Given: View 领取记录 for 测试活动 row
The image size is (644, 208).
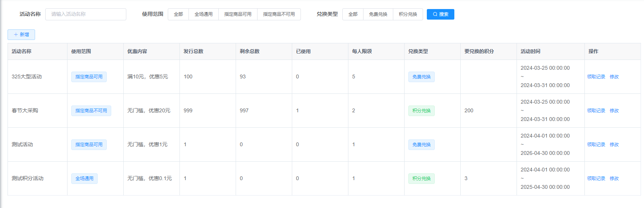Looking at the screenshot, I should [x=596, y=145].
